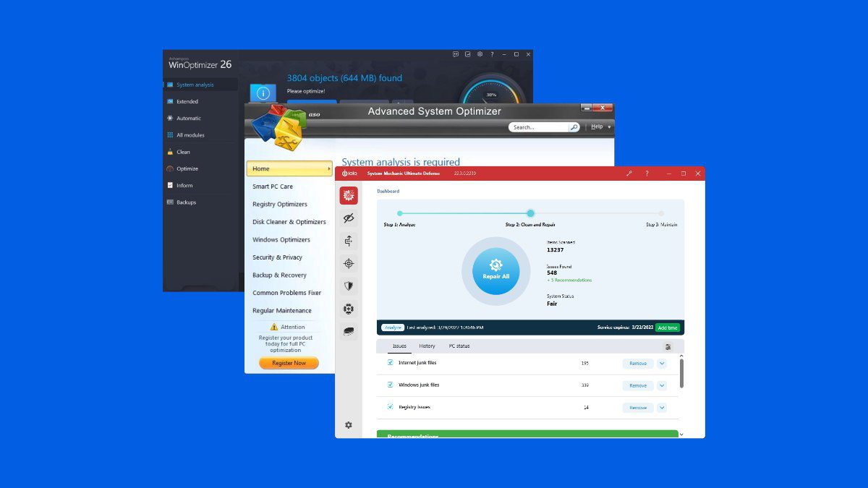Image resolution: width=868 pixels, height=488 pixels.
Task: Open Common Problems Fixer menu
Action: click(x=286, y=293)
